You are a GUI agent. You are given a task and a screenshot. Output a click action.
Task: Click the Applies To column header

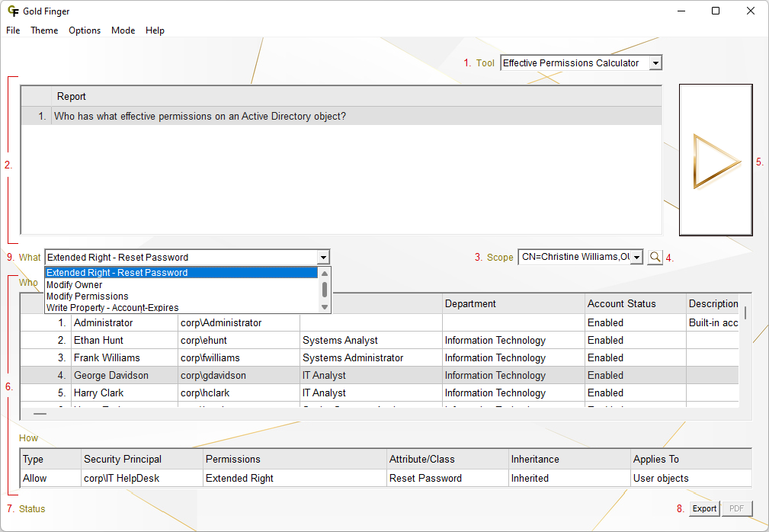(x=691, y=460)
